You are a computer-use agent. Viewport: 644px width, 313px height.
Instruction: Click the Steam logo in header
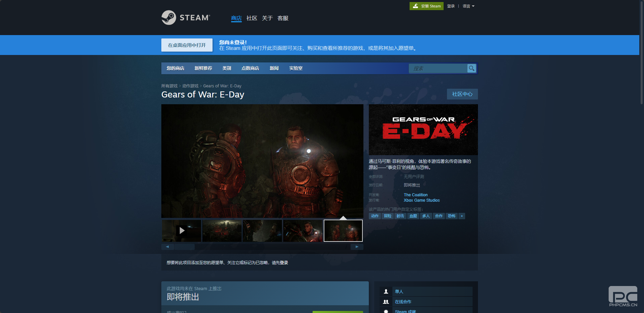[186, 18]
